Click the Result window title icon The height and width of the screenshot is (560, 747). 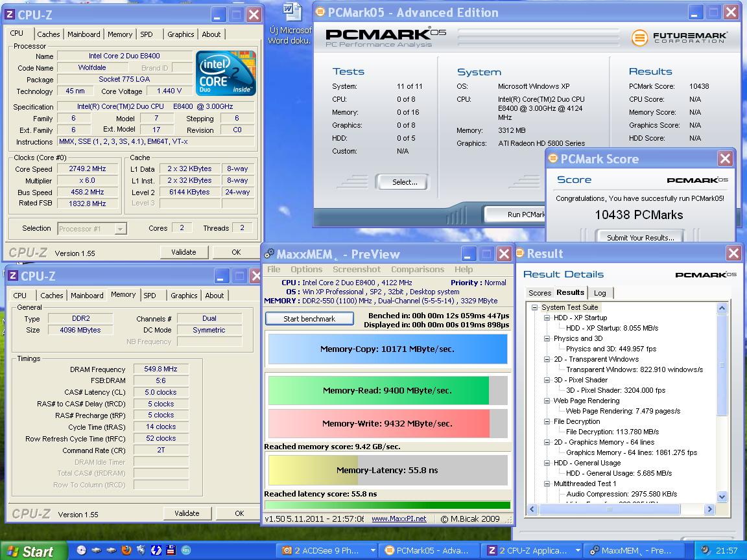(519, 253)
